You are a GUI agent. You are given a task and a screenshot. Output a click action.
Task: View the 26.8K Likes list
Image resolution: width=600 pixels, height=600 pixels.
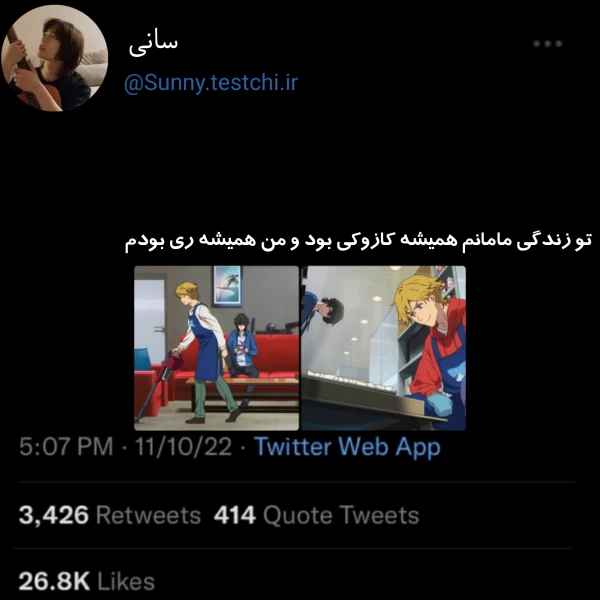[86, 581]
